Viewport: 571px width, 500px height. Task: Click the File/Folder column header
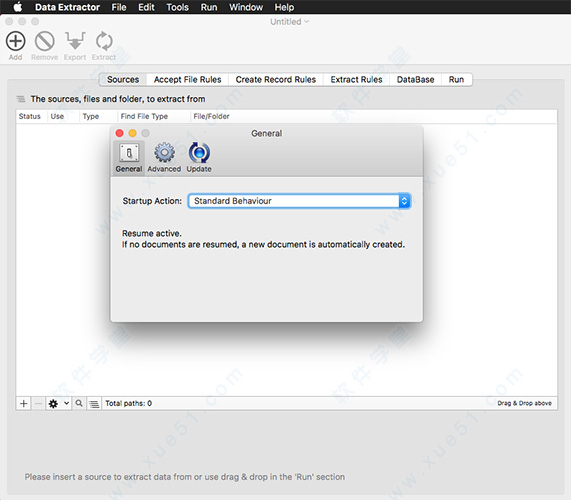211,117
